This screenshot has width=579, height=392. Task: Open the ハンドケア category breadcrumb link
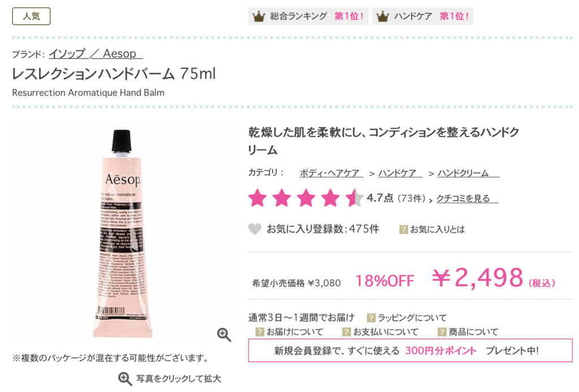(400, 173)
